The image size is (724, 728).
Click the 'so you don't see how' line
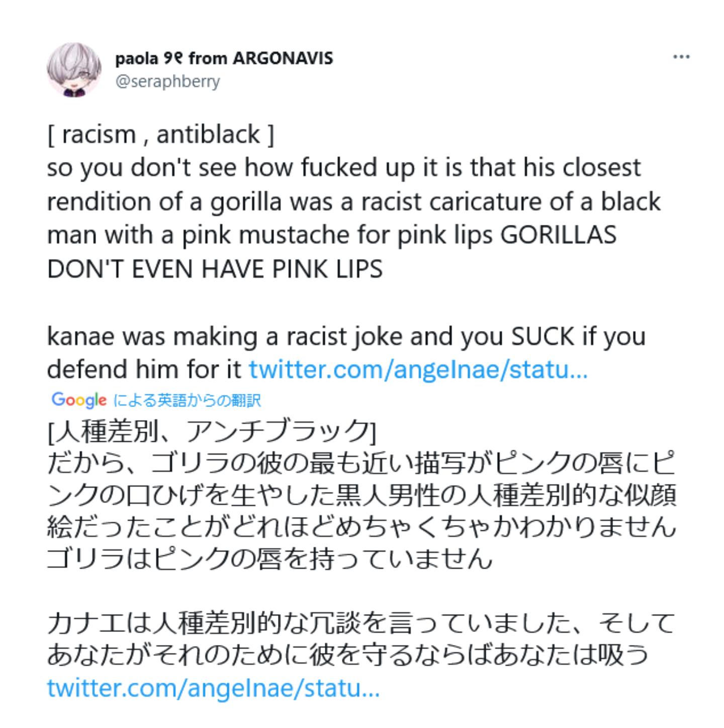coord(344,168)
